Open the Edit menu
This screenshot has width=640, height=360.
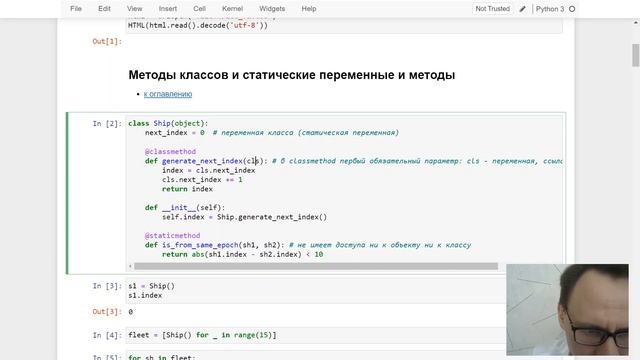[104, 9]
